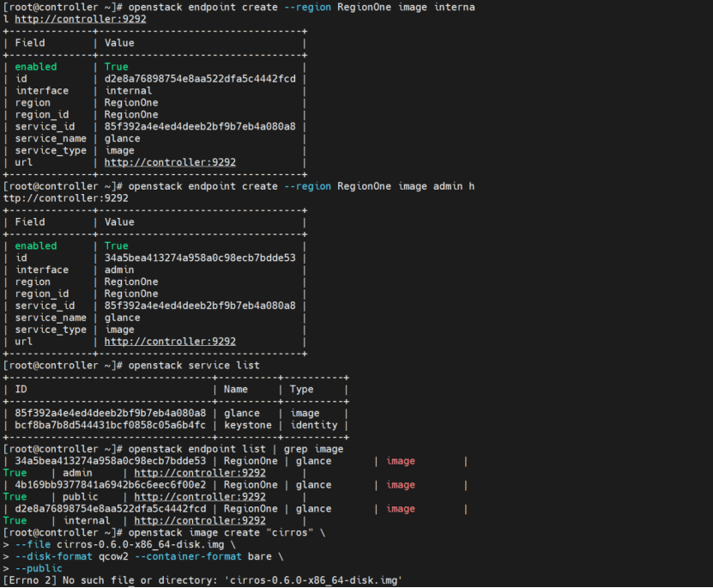
Task: Select endpoint id d2e8a768... in the grep output
Action: (110, 509)
